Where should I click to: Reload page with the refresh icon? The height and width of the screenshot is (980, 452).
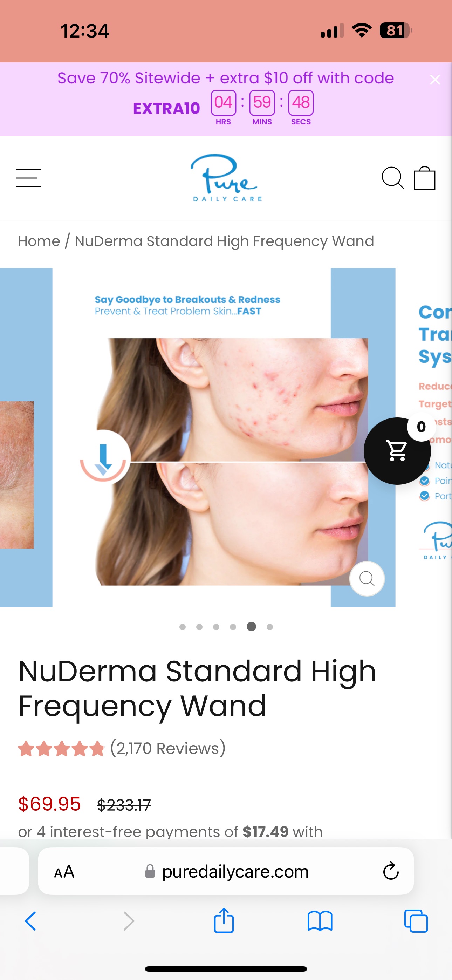pyautogui.click(x=391, y=871)
